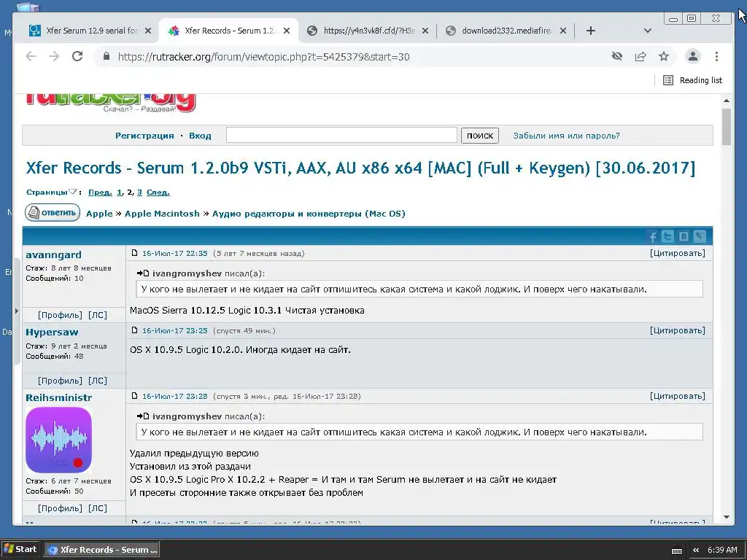The width and height of the screenshot is (747, 560).
Task: Reload the rutracker page
Action: click(77, 57)
